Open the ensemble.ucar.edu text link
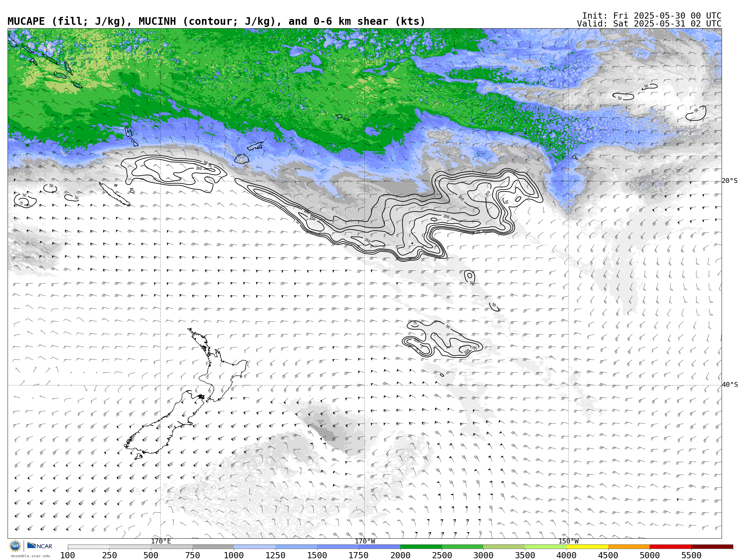 pos(30,556)
